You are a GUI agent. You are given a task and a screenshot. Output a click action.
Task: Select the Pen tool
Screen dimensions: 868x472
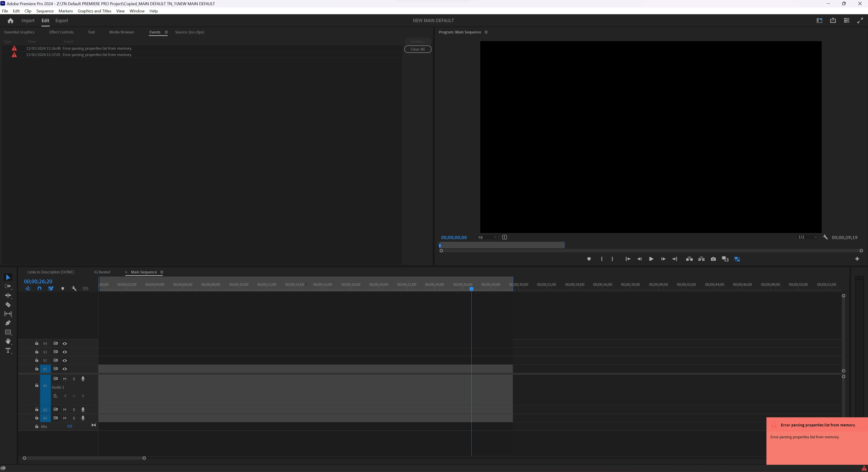coord(8,323)
